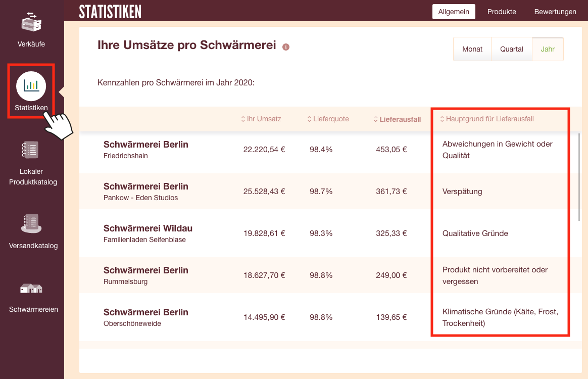The width and height of the screenshot is (588, 379).
Task: Click the 'Ihre Umsätze pro Schwärmerei' heading
Action: pos(187,45)
